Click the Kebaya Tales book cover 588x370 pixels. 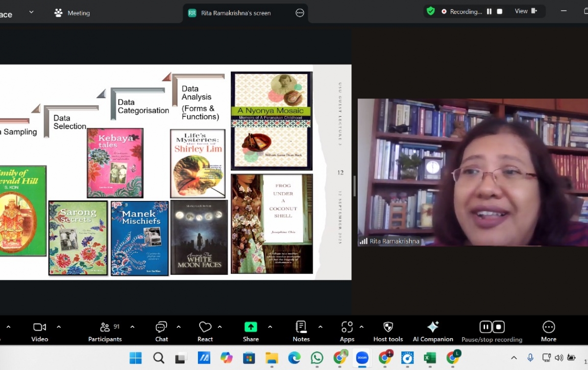[x=115, y=163]
